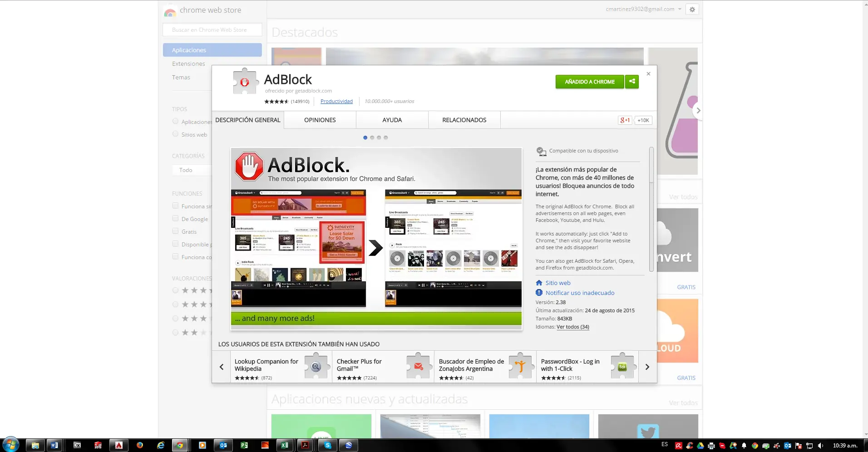
Task: Tick the Gratis checkbox
Action: [x=175, y=231]
